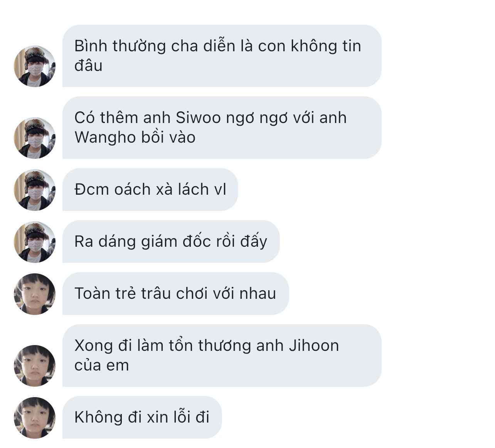The height and width of the screenshot is (448, 495).
Task: Open avatar next to "Xong đi làm tổn thương" message
Action: coord(35,366)
